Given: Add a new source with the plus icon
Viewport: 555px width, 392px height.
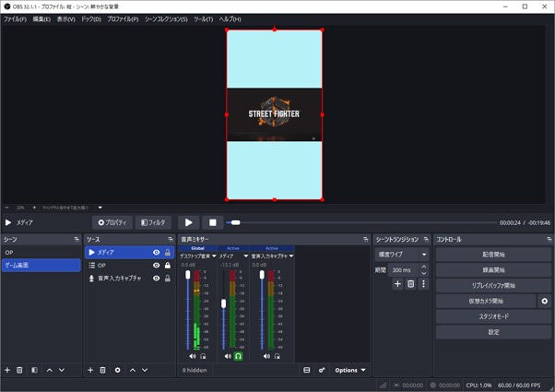Looking at the screenshot, I should (x=90, y=370).
